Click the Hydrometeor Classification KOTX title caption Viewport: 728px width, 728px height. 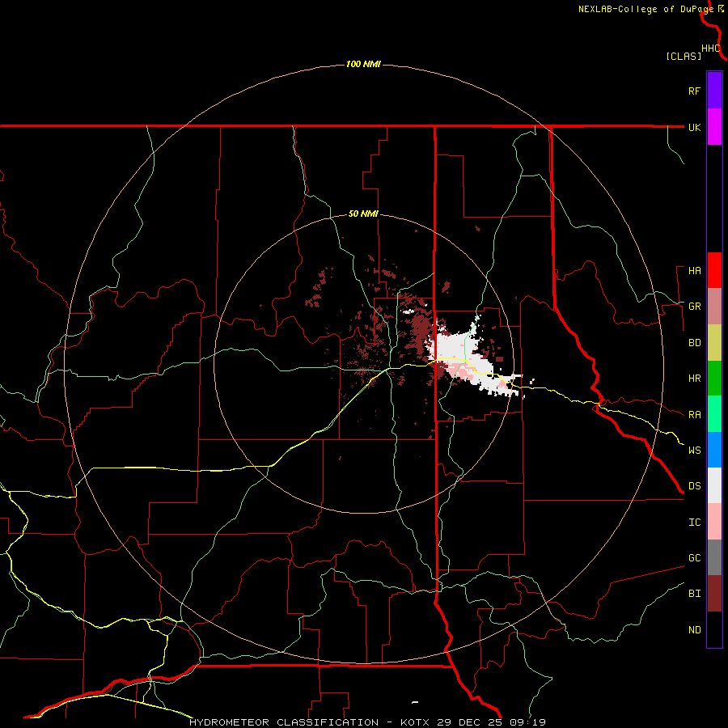367,722
